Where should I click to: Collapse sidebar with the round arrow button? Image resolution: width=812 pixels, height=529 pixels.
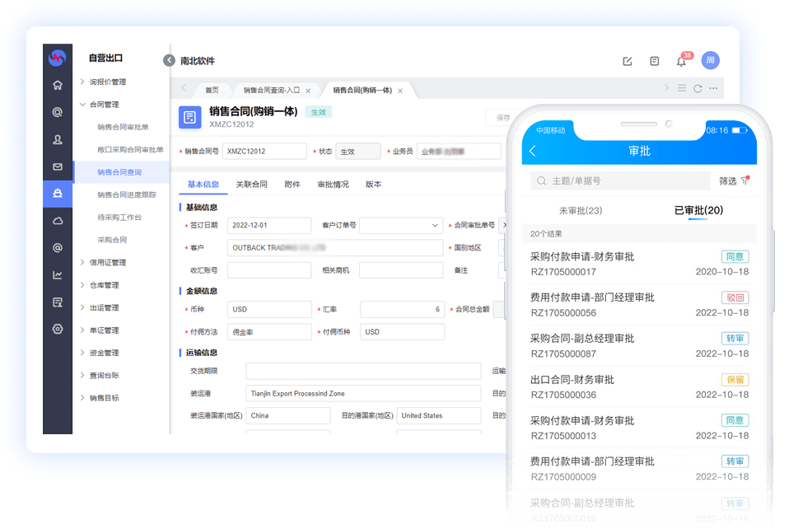pyautogui.click(x=169, y=60)
